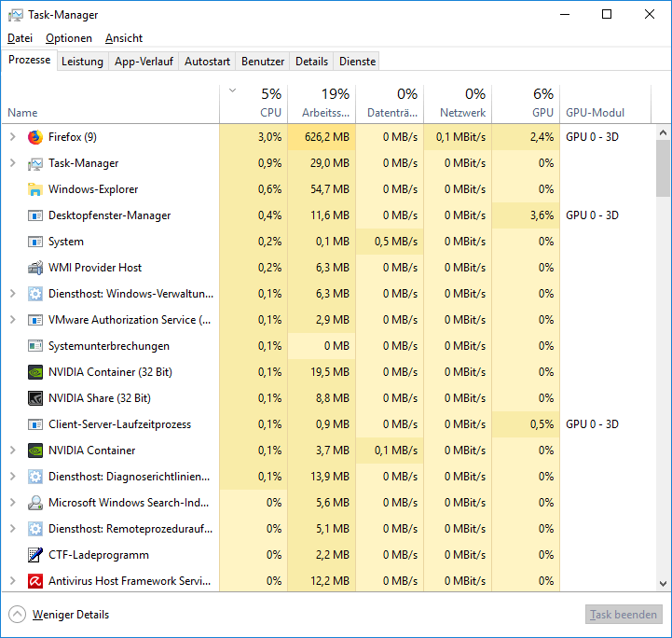Select Client-Server-Laufzeitprozess GPU 0 - 3D cell

[592, 424]
